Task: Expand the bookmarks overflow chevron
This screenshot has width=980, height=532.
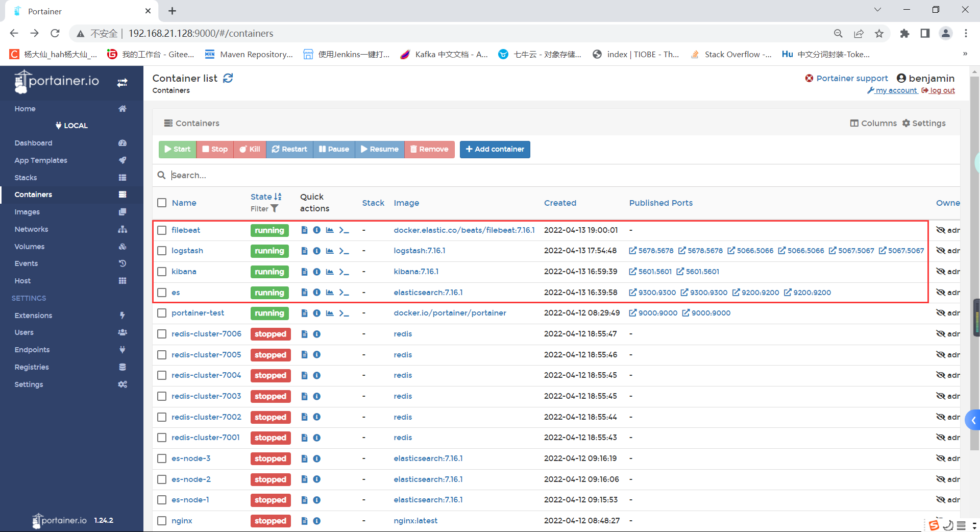Action: [965, 54]
